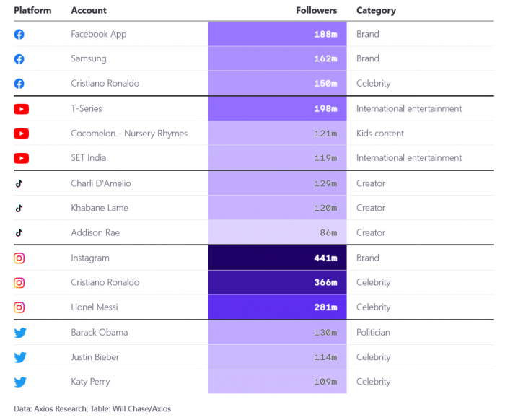
Task: Click the Facebook icon beside Samsung
Action: pyautogui.click(x=19, y=58)
